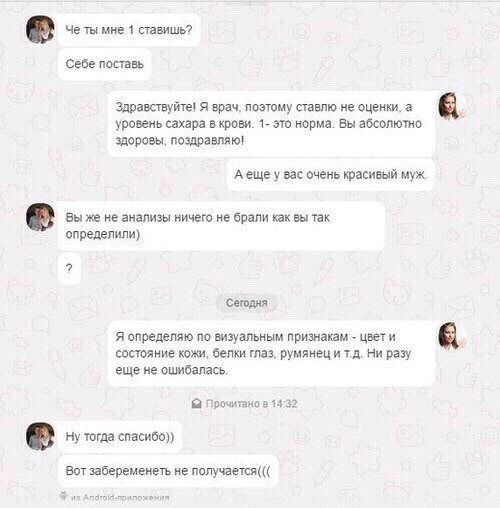This screenshot has width=500, height=508.
Task: Select the "Я определяю по визуальным признакам" message
Action: (271, 353)
